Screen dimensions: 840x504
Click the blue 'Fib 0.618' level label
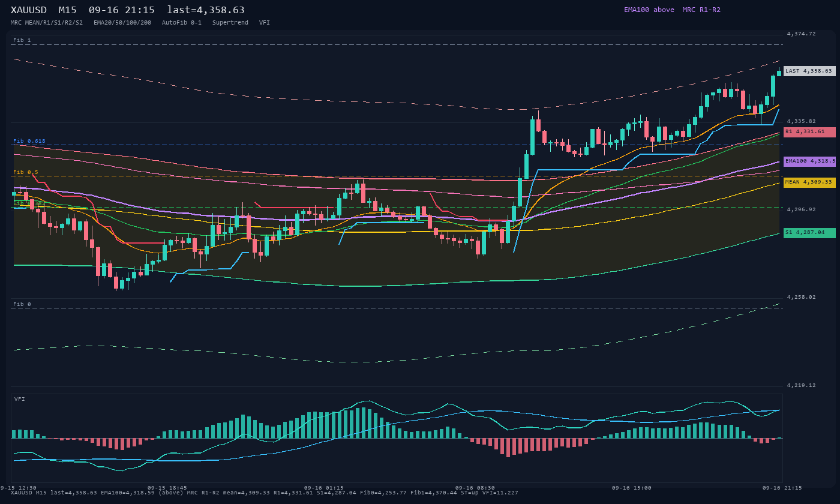(x=29, y=141)
